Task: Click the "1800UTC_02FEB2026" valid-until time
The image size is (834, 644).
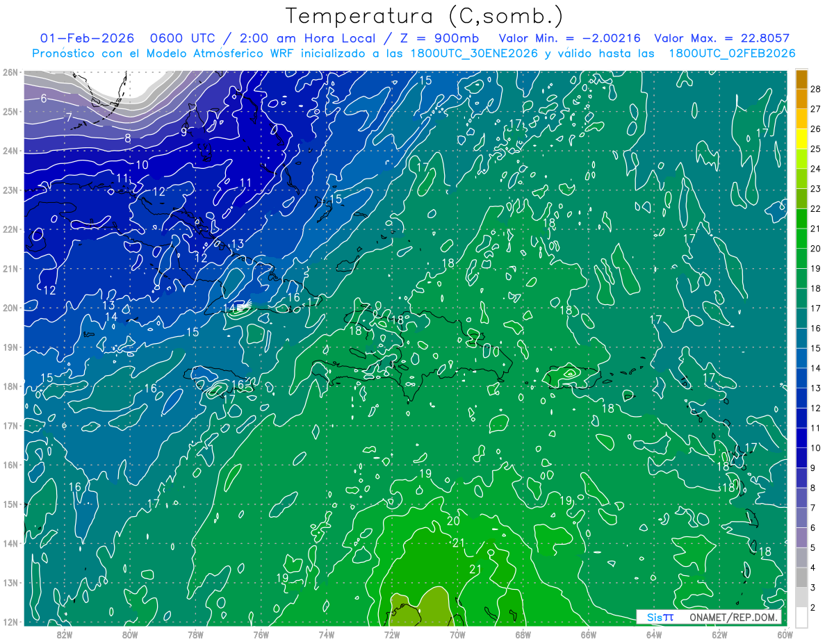Action: pos(732,53)
